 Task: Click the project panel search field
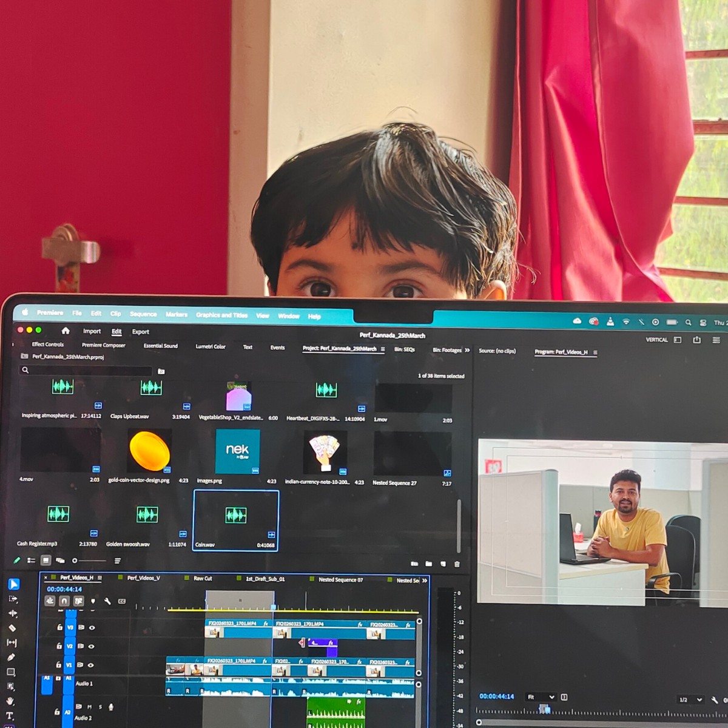[x=85, y=370]
